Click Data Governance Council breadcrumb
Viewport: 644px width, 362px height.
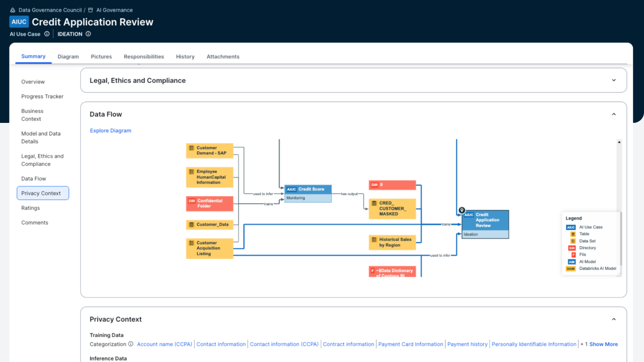[50, 10]
